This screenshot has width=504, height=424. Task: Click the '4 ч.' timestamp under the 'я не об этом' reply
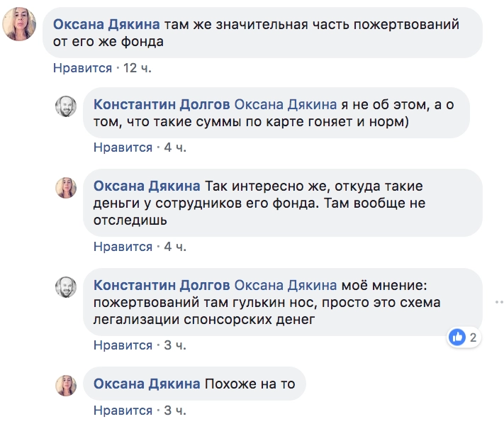click(175, 147)
